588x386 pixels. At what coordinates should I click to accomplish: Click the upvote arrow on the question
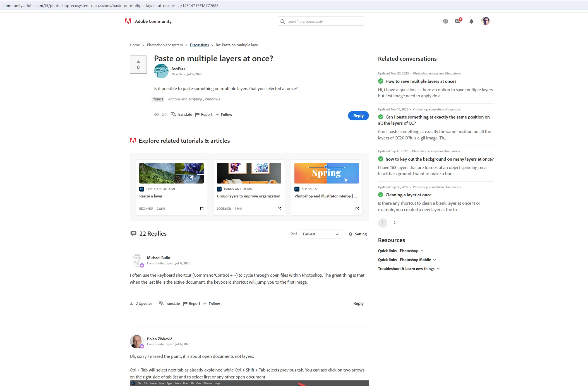[x=138, y=62]
